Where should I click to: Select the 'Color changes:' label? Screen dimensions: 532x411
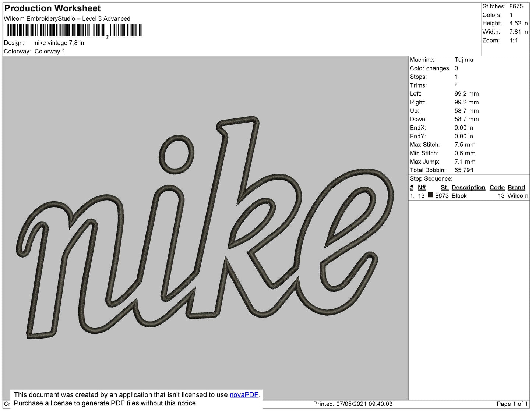430,68
